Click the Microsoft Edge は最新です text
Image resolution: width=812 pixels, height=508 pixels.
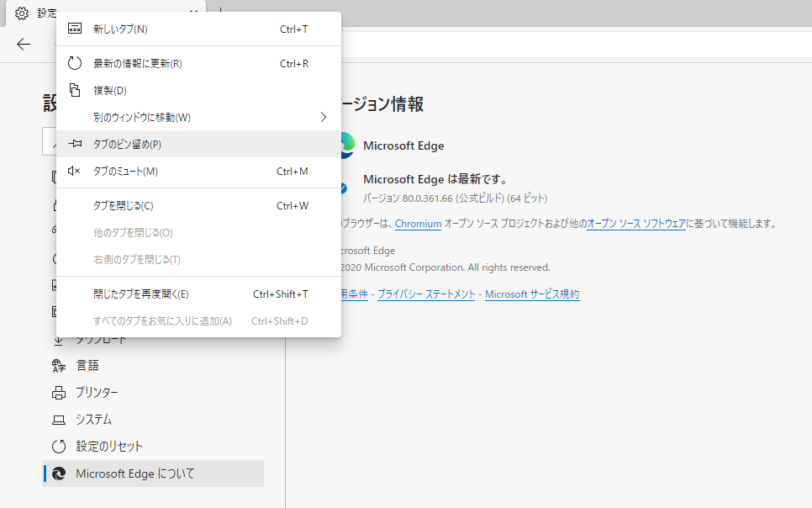435,179
